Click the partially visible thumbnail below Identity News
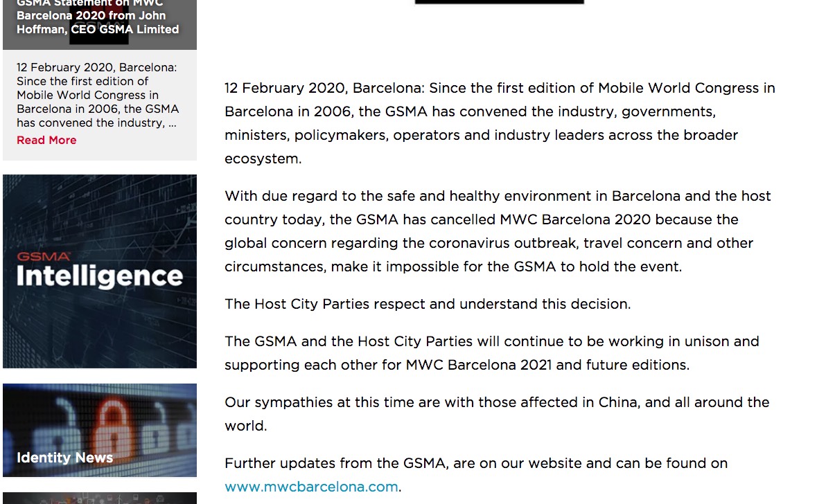This screenshot has height=504, width=835. [100, 498]
